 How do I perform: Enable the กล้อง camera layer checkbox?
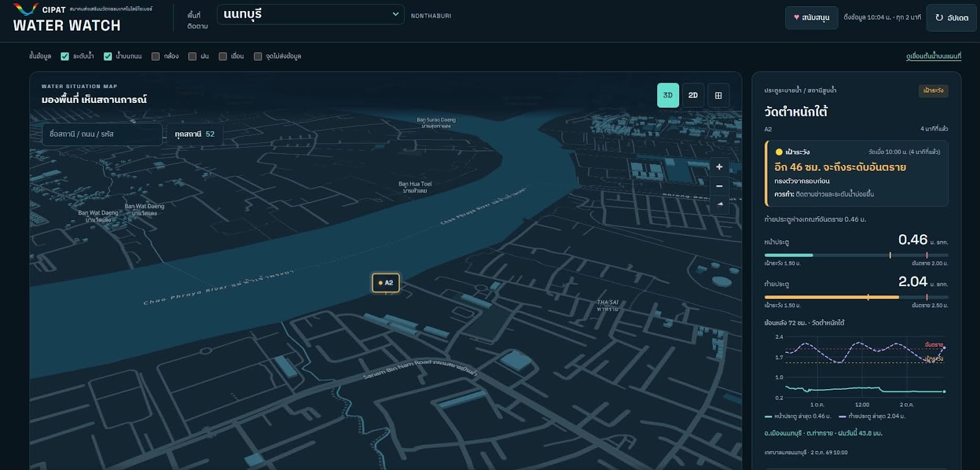[156, 56]
